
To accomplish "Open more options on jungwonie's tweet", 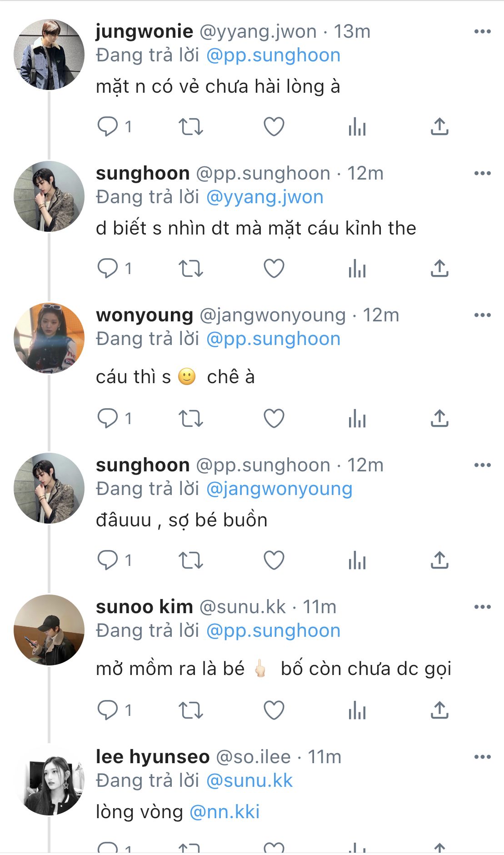I will [x=482, y=31].
